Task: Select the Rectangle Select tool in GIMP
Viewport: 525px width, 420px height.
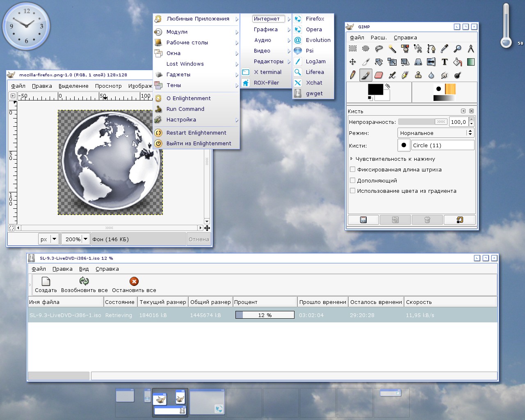Action: click(353, 49)
